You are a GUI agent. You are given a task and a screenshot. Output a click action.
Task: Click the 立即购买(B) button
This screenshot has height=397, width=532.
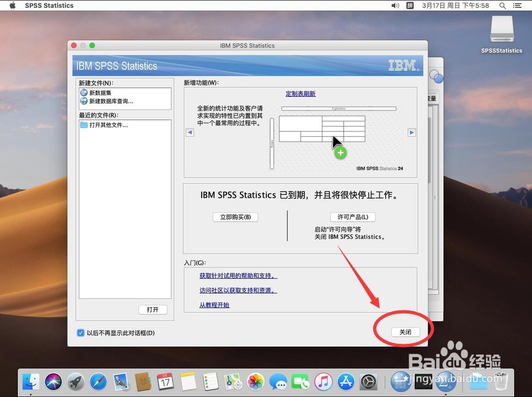235,217
